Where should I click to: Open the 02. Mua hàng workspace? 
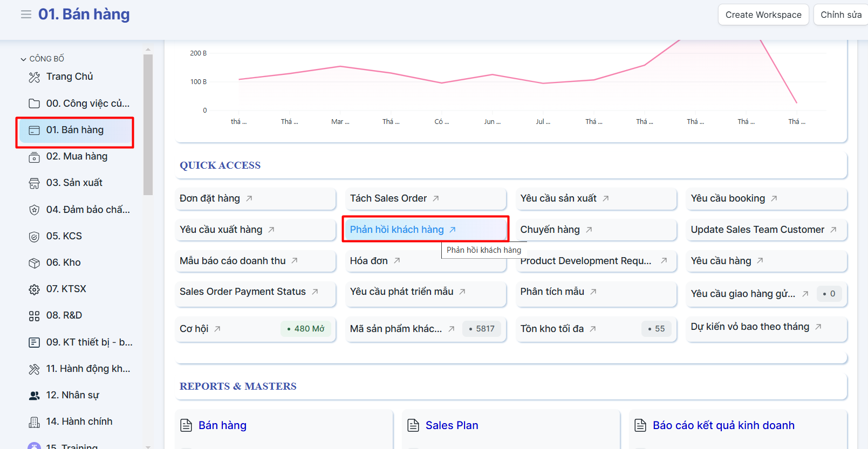(x=77, y=156)
